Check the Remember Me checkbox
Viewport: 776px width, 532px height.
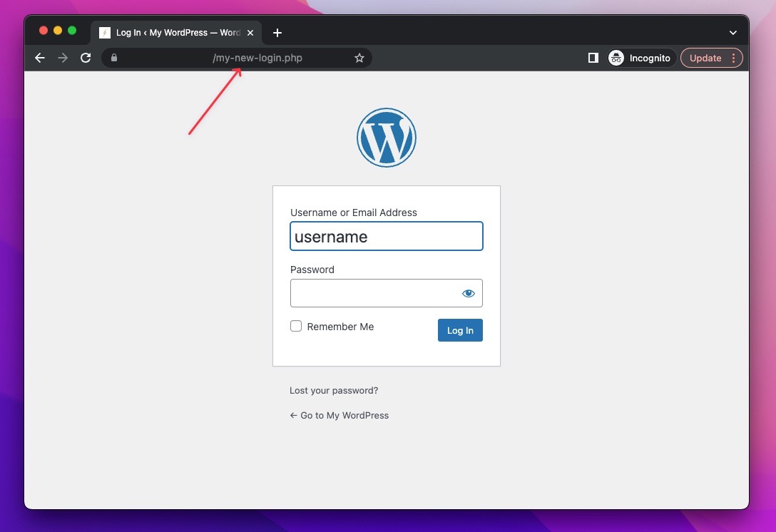click(296, 326)
